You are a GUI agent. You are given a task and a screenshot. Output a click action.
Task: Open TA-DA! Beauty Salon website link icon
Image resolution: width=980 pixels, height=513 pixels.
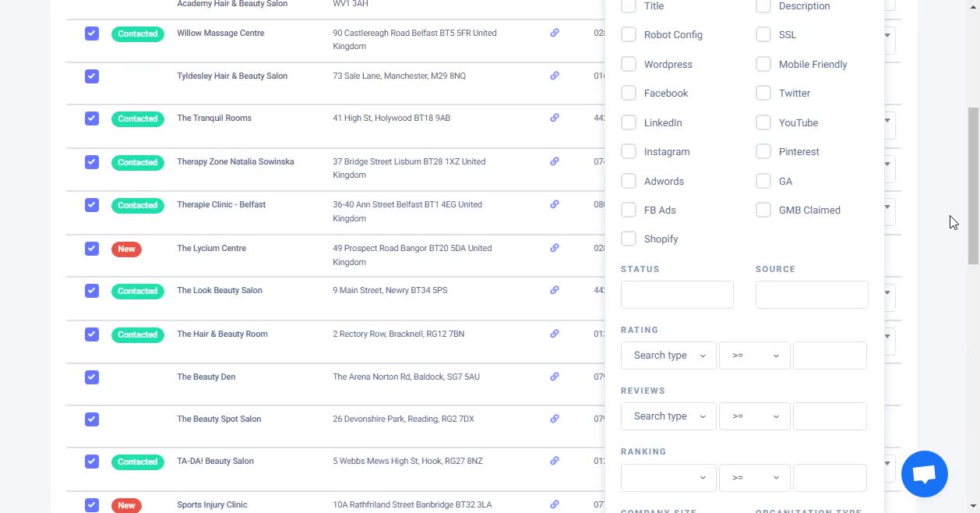point(555,462)
